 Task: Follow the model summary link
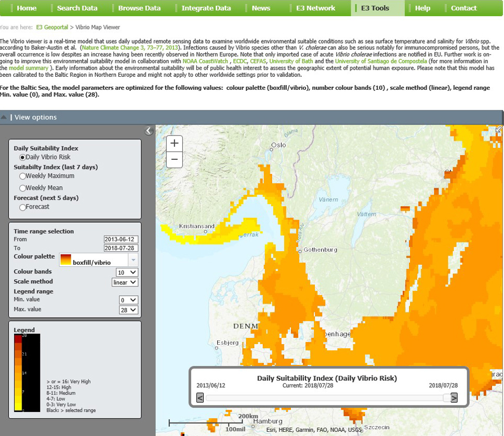[28, 68]
